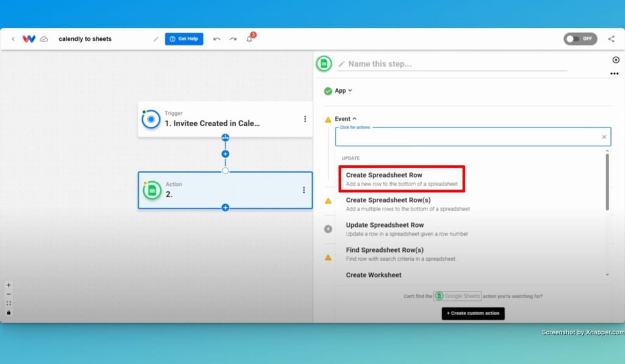Click the Get Help button
Screen dimensions: 625x364
[184, 38]
